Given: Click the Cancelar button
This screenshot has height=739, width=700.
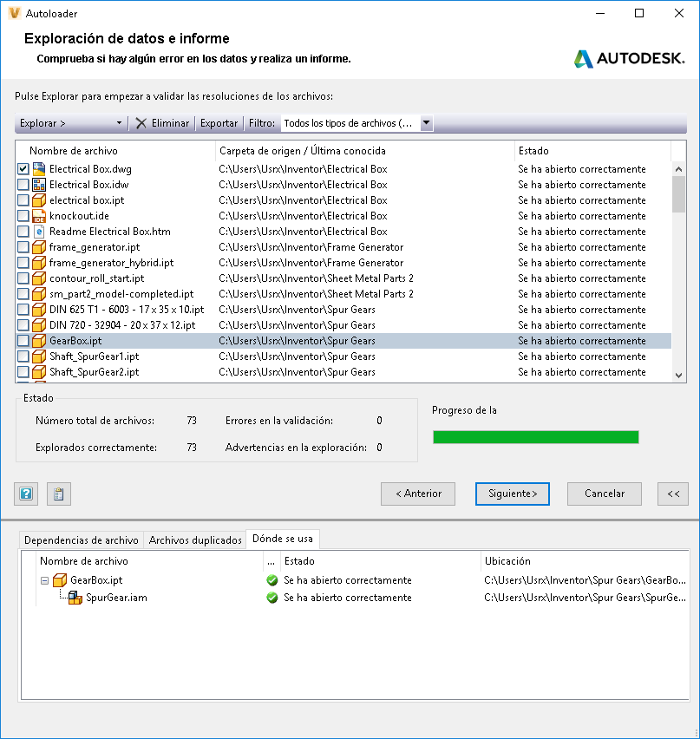Looking at the screenshot, I should pos(605,494).
